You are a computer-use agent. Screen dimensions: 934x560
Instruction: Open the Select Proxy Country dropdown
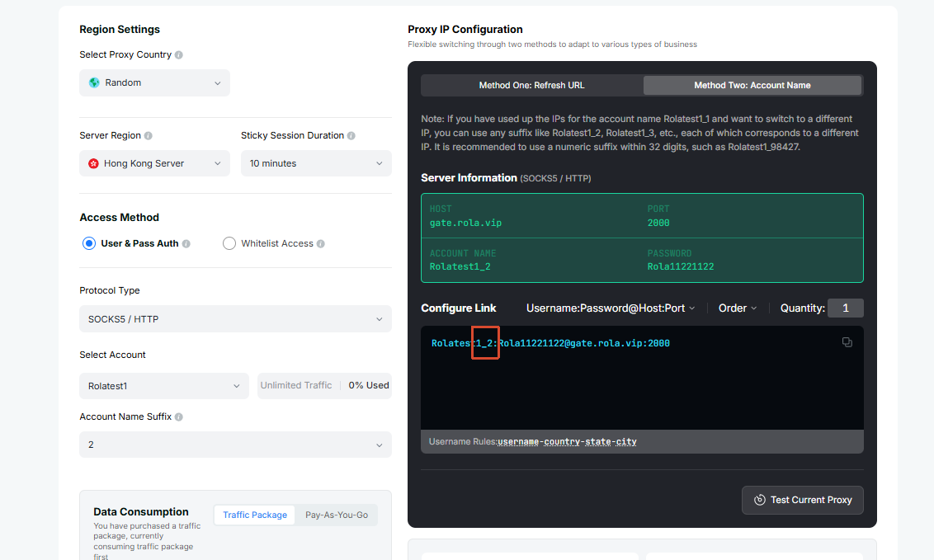154,82
